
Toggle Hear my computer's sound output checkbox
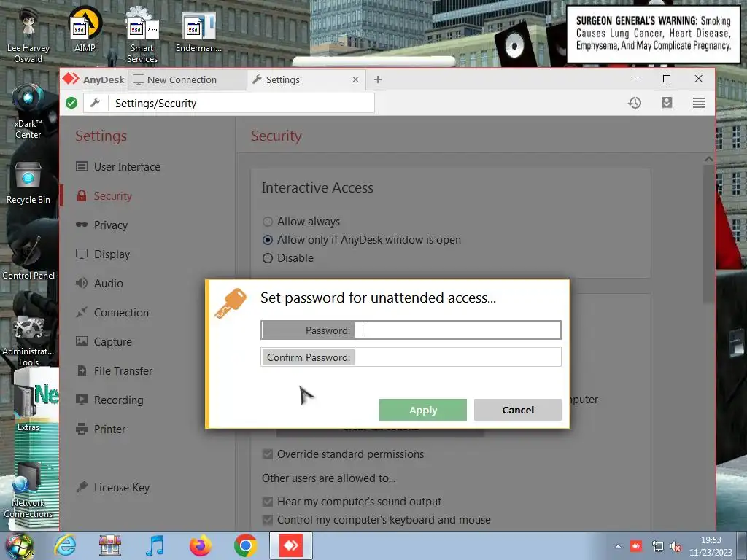[x=268, y=502]
